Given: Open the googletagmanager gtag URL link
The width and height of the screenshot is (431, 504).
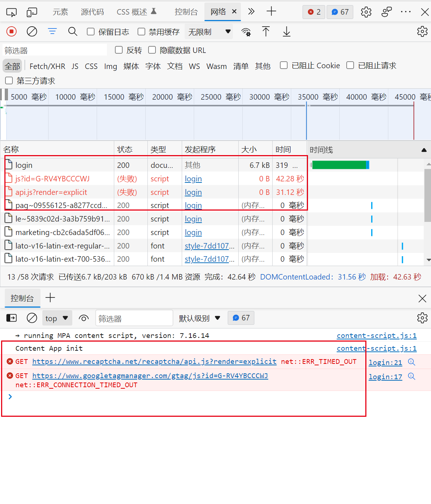Looking at the screenshot, I should [x=150, y=376].
